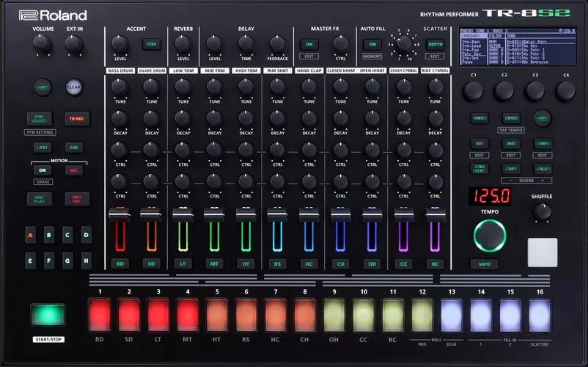Click the 125.0 tempo readout
588x367 pixels.
490,196
